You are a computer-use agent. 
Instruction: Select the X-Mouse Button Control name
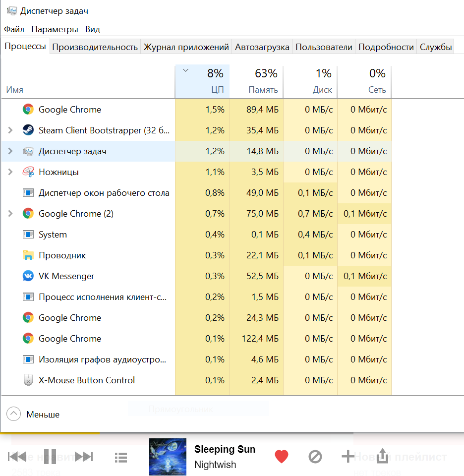click(86, 380)
